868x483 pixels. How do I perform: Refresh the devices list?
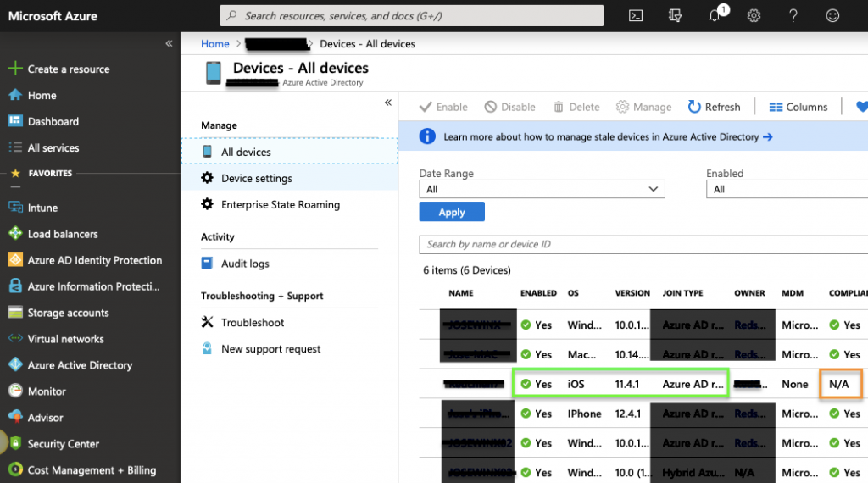[714, 107]
